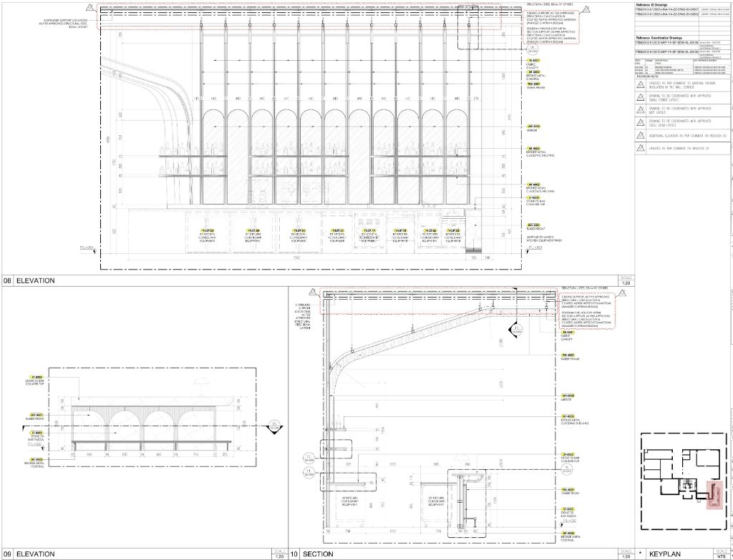Click revision triangle beside Additional Elevation note
733x560 pixels.
(641, 135)
